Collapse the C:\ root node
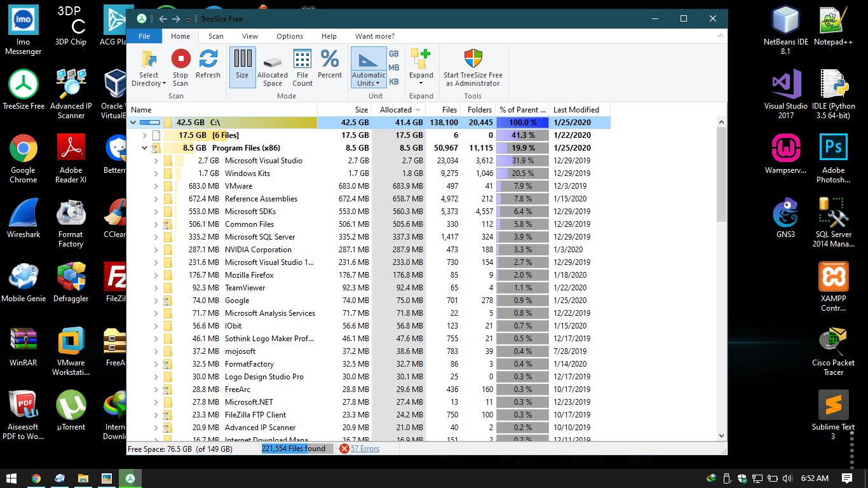The height and width of the screenshot is (488, 868). point(133,123)
